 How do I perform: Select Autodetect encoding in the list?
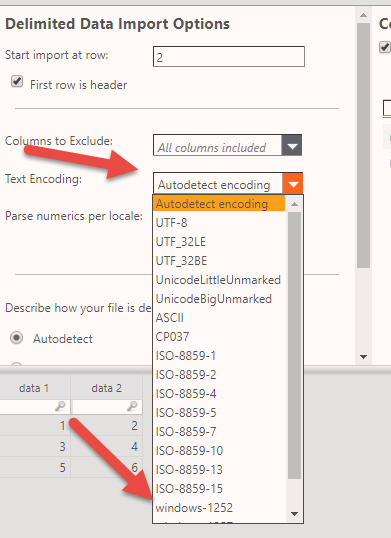[219, 204]
